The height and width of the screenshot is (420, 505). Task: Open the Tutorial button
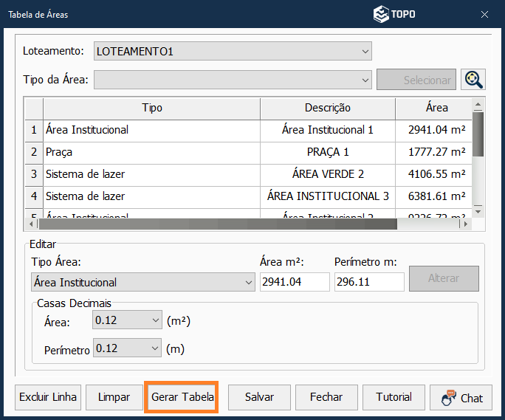pos(394,397)
